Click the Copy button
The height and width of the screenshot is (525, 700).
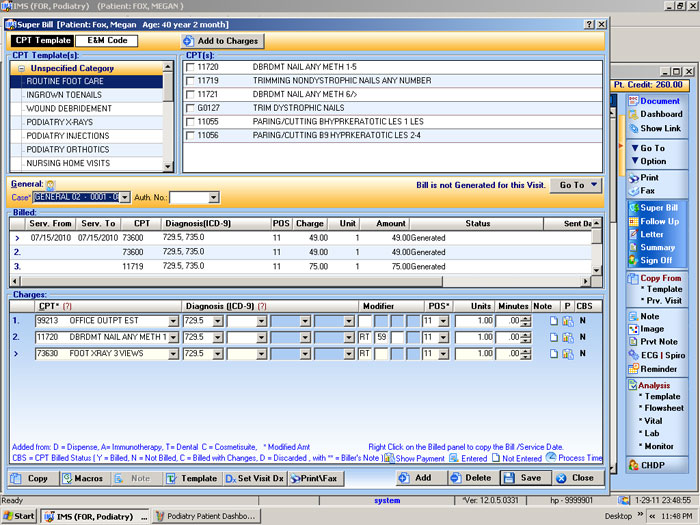33,478
